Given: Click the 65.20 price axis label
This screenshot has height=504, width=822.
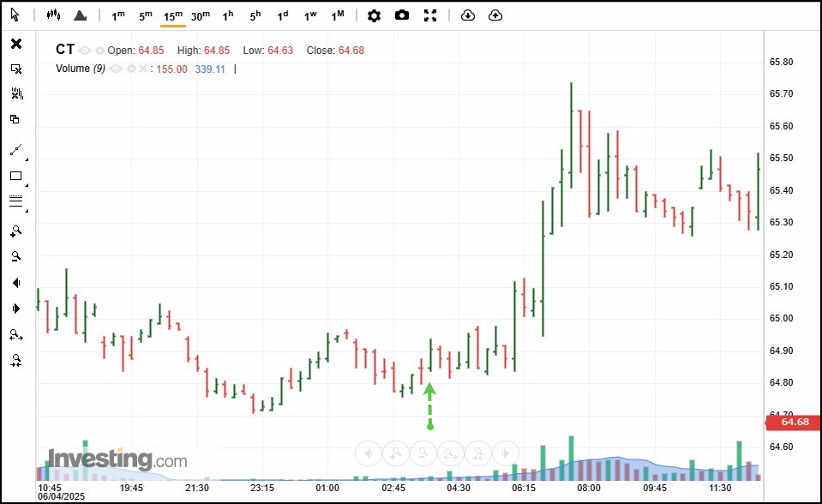Looking at the screenshot, I should 781,255.
